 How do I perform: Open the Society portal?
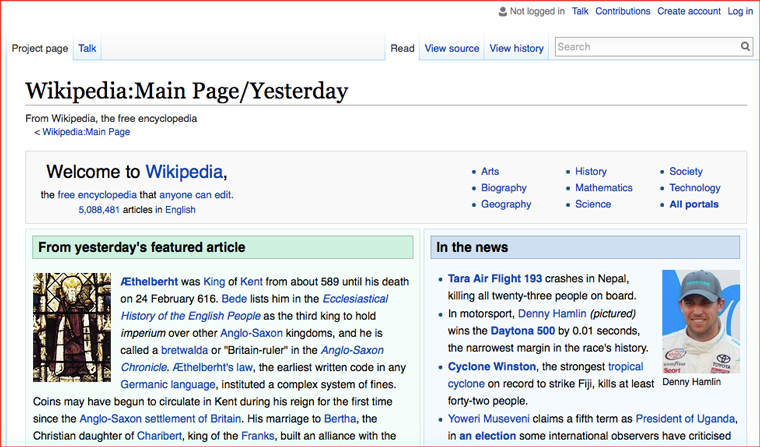coord(686,171)
